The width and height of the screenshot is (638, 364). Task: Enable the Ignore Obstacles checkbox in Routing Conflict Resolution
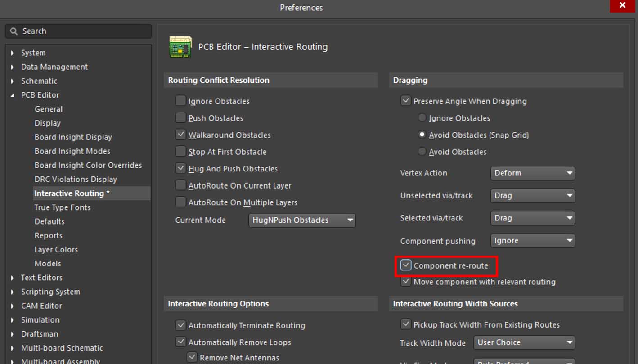click(x=180, y=101)
